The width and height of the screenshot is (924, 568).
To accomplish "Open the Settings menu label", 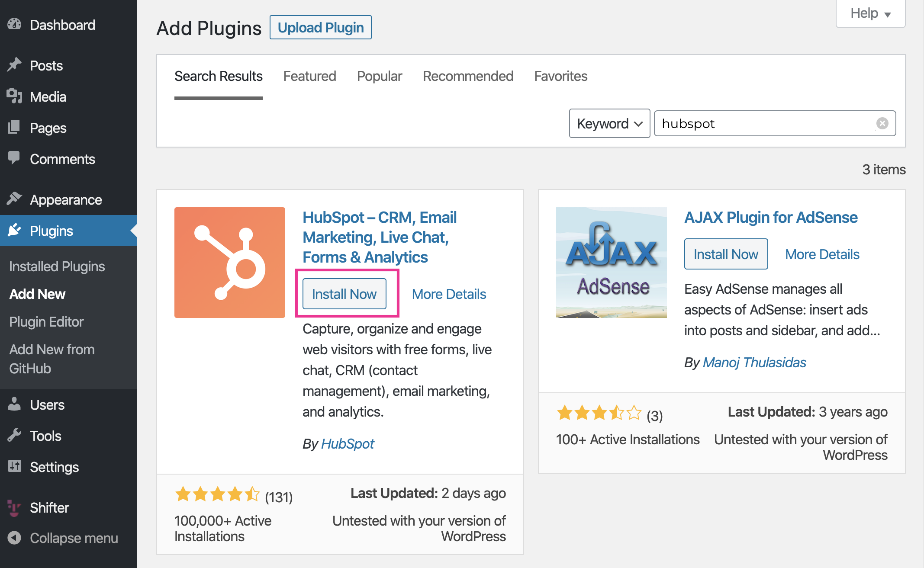I will tap(54, 467).
